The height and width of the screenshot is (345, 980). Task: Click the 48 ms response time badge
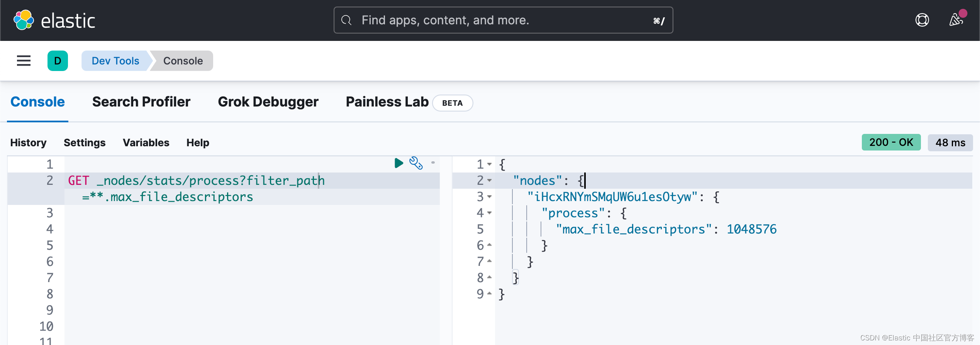tap(950, 142)
